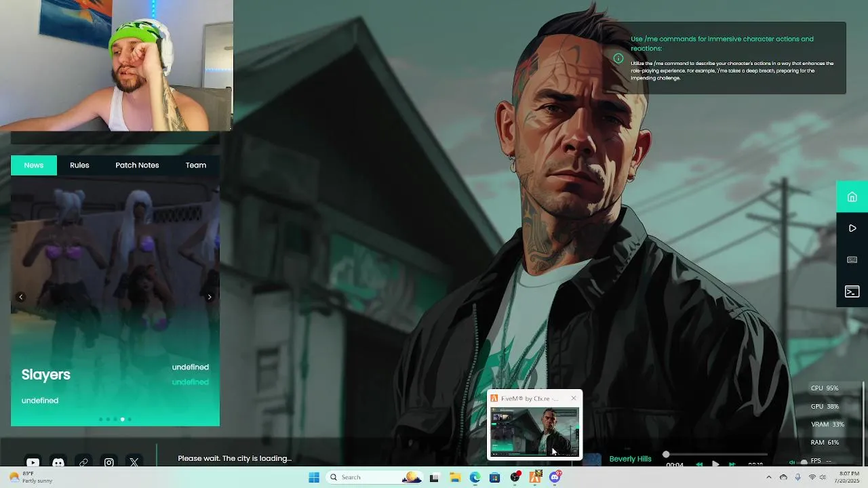This screenshot has height=488, width=868.
Task: Click the music progress slider handle
Action: (666, 455)
